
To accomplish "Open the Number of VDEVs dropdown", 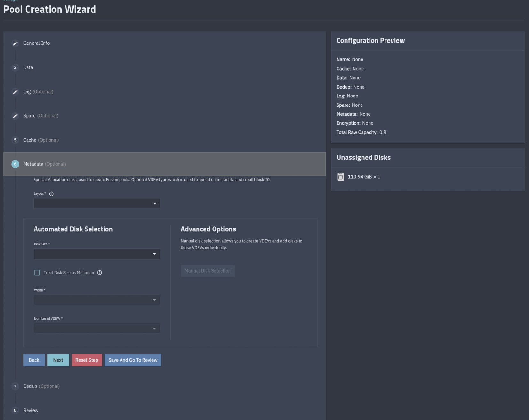I will (97, 328).
